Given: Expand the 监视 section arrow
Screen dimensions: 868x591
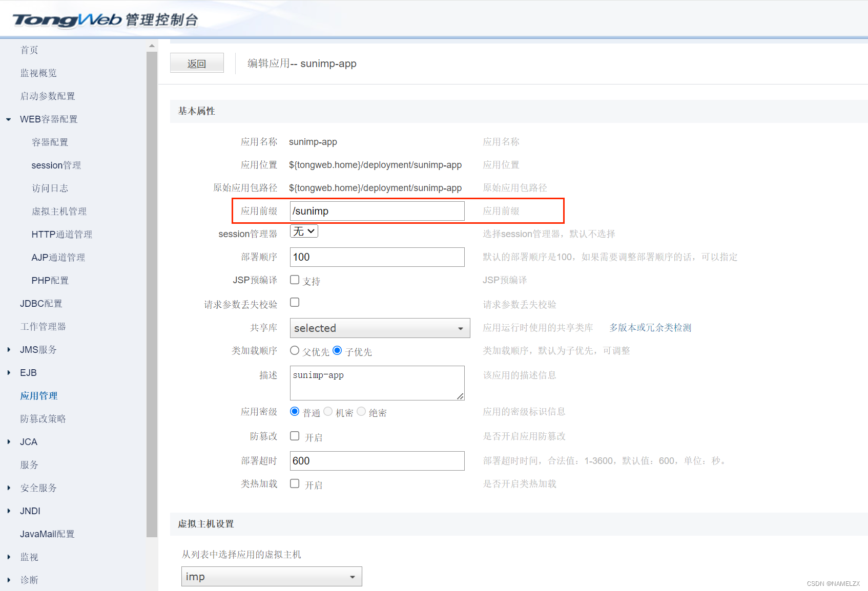Looking at the screenshot, I should [x=9, y=557].
